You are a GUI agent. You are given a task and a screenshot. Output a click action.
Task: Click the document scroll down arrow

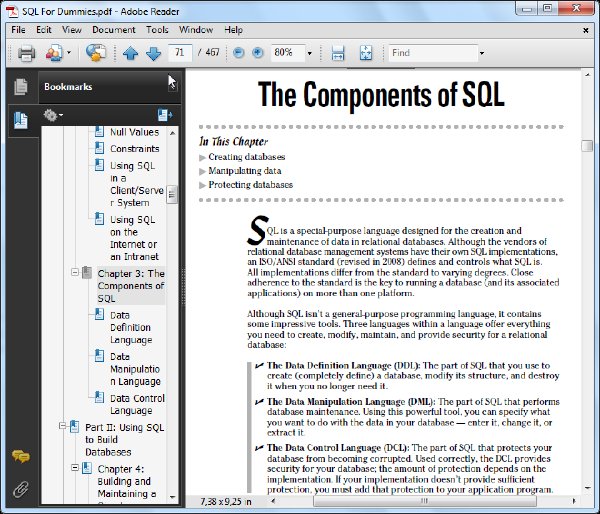587,488
